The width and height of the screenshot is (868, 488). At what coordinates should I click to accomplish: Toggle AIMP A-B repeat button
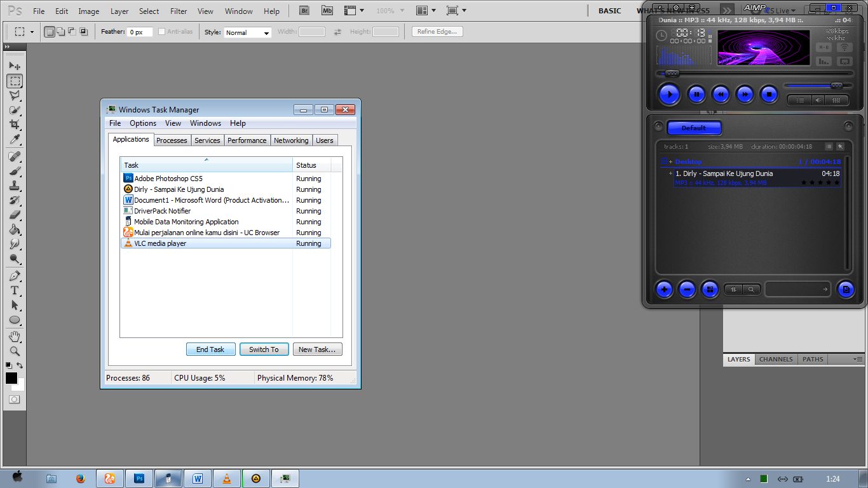[x=824, y=48]
